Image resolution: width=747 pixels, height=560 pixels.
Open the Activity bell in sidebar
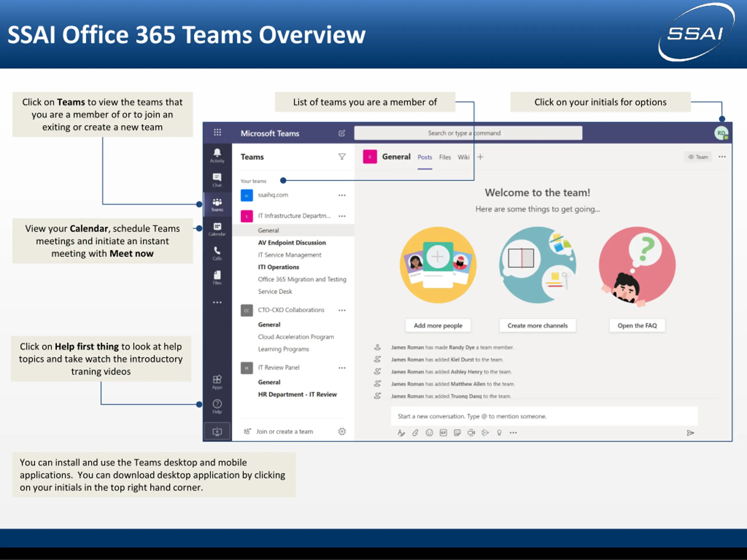click(x=217, y=156)
